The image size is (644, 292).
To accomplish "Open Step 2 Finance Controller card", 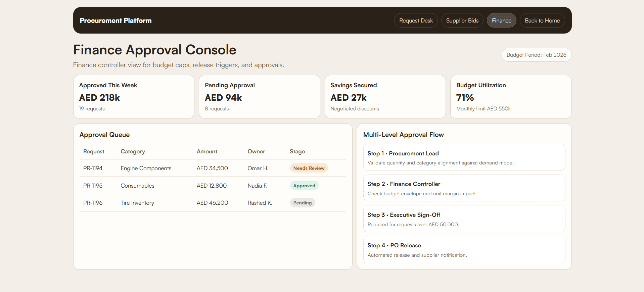I will coord(464,188).
